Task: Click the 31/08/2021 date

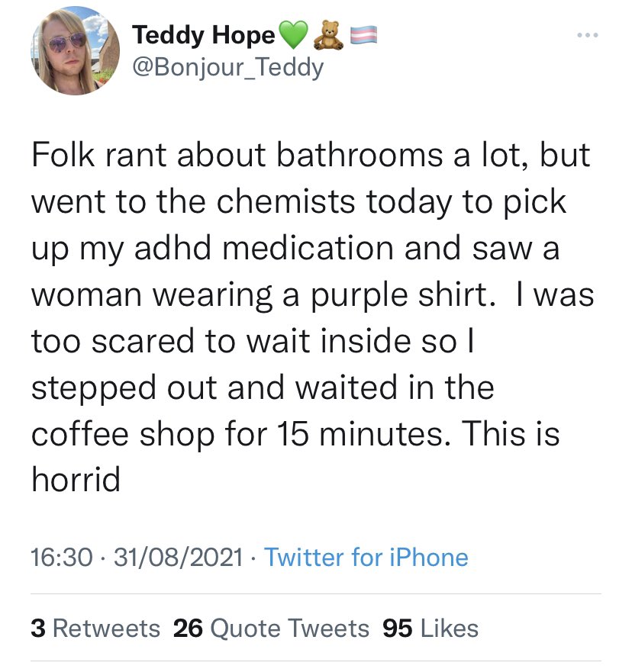Action: coord(178,558)
